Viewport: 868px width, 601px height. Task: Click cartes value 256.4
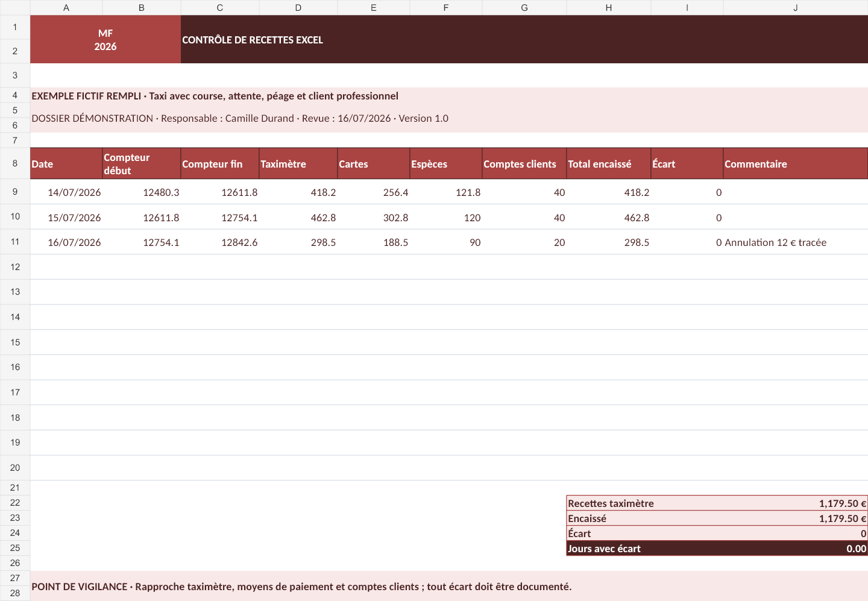(x=374, y=192)
